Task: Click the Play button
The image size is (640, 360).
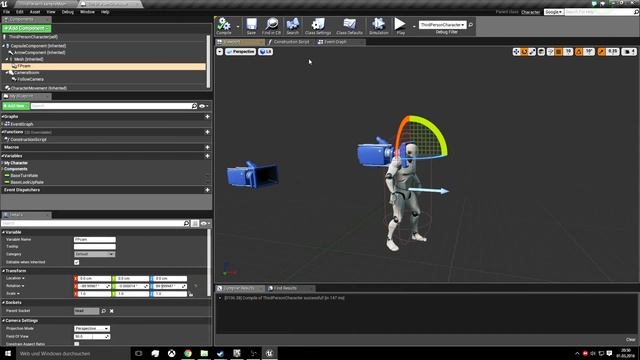Action: coord(400,26)
